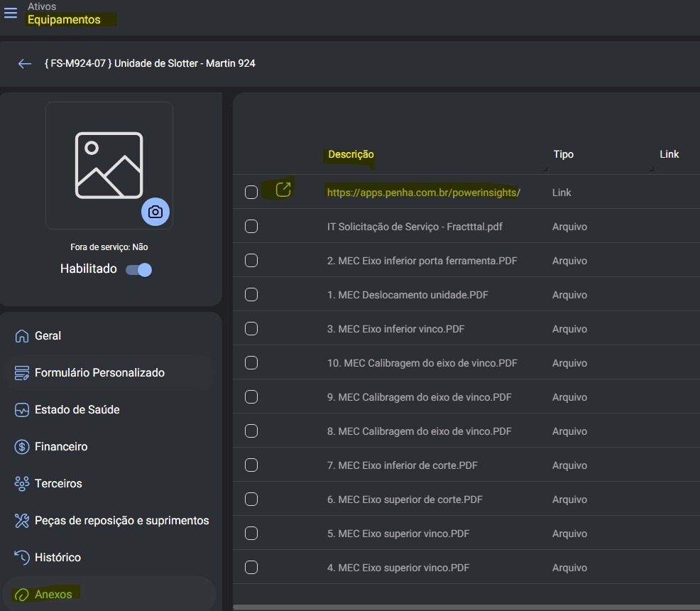Select checkbox for 4. MEC Eixo superior vinco
The height and width of the screenshot is (611, 700).
click(x=251, y=567)
